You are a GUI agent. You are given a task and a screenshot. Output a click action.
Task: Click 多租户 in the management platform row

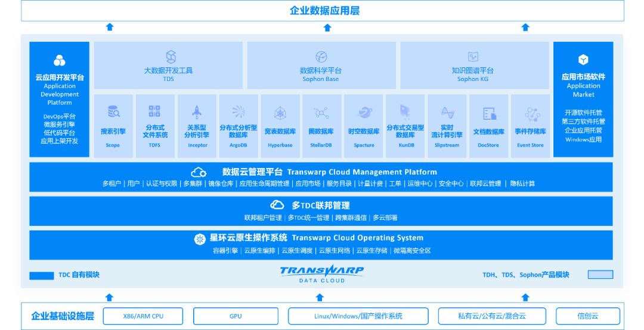[112, 183]
